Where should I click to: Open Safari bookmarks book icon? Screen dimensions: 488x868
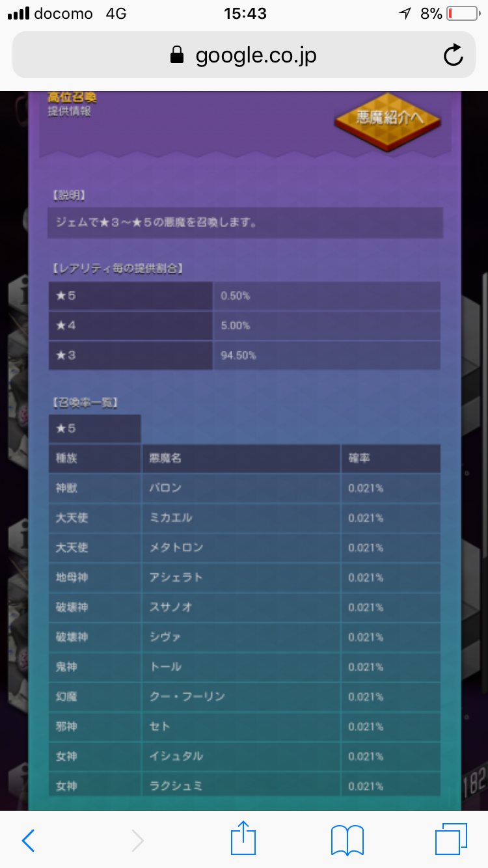(x=347, y=841)
